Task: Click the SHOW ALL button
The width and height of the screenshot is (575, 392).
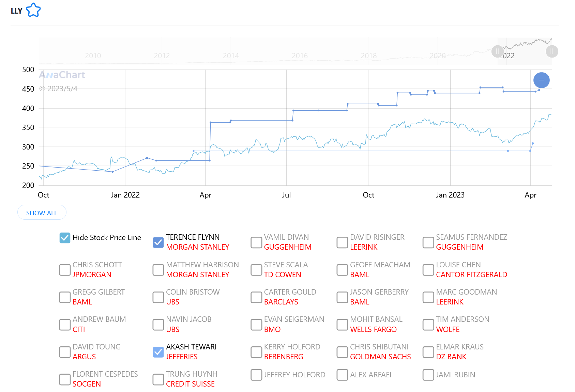Action: click(x=42, y=213)
